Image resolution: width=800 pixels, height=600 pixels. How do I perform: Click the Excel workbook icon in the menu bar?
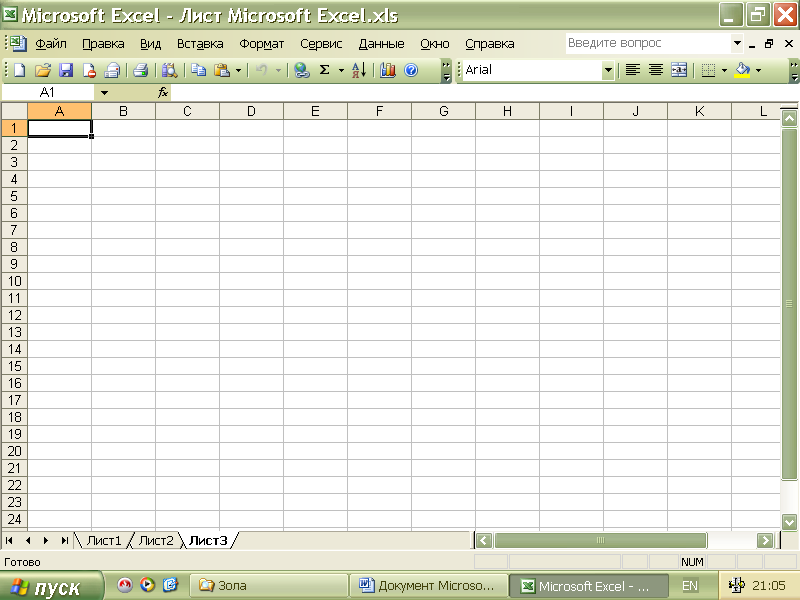[18, 43]
